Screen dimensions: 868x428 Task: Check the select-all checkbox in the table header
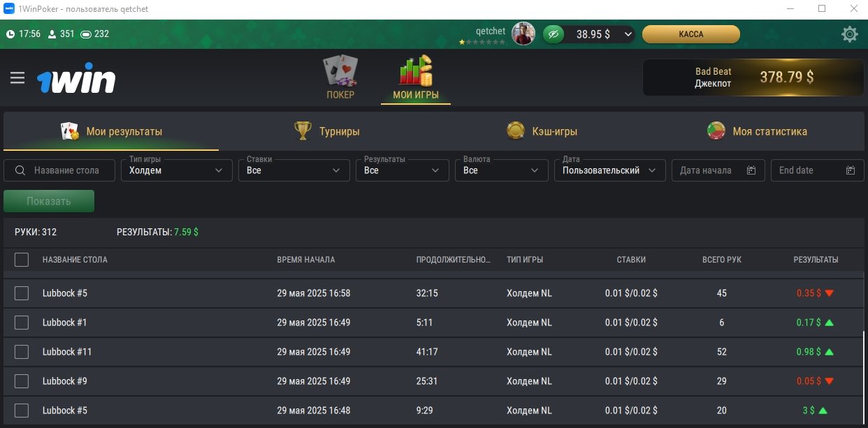(22, 260)
